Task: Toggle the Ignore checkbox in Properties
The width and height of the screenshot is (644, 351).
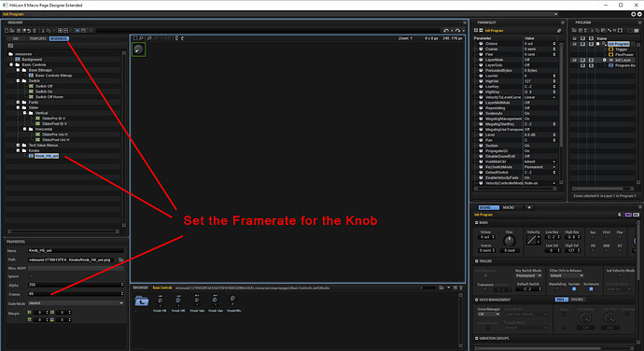Action: point(31,276)
